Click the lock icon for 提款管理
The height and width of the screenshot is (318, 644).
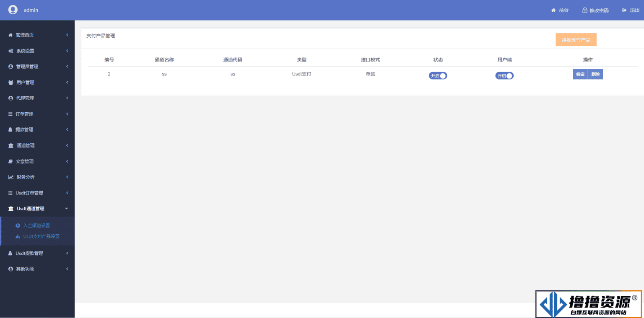[10, 130]
